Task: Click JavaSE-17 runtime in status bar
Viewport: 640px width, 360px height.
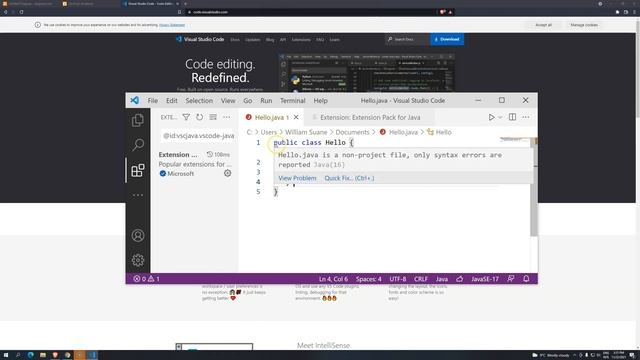Action: (x=484, y=279)
